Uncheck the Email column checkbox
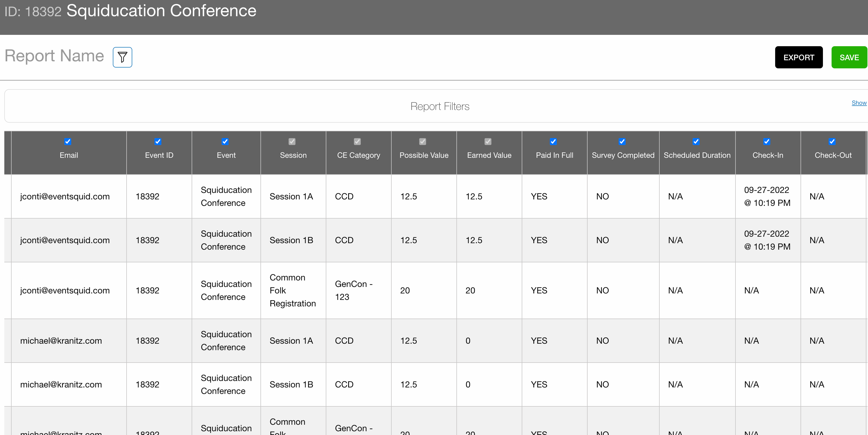This screenshot has width=868, height=435. [x=68, y=142]
